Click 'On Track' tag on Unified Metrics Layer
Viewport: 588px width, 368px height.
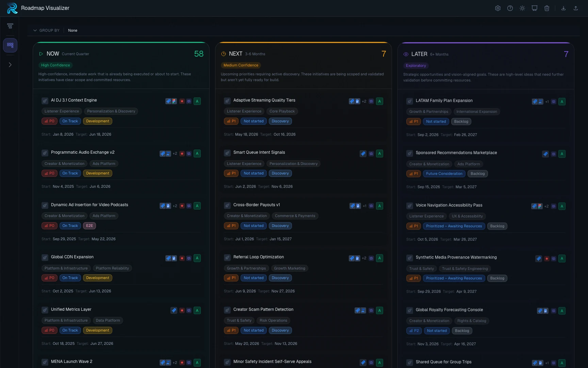[x=70, y=330]
